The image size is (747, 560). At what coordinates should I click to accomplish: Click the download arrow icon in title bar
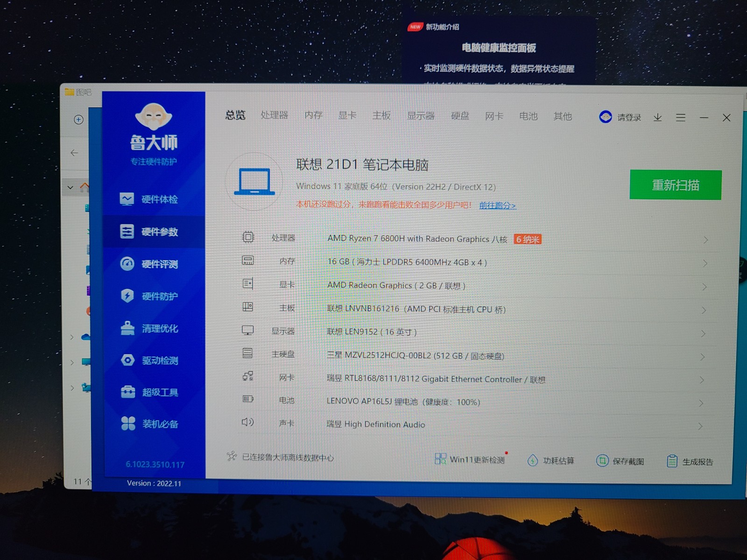coord(657,117)
